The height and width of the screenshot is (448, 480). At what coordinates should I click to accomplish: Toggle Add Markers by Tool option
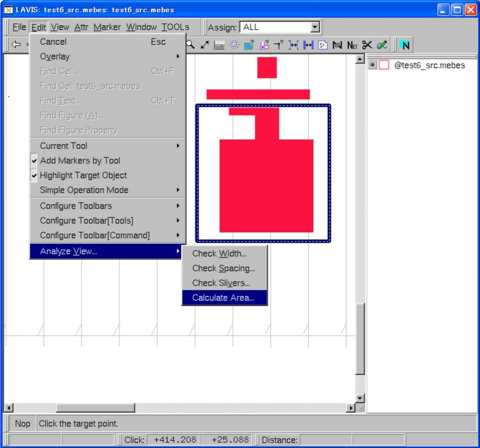coord(80,160)
